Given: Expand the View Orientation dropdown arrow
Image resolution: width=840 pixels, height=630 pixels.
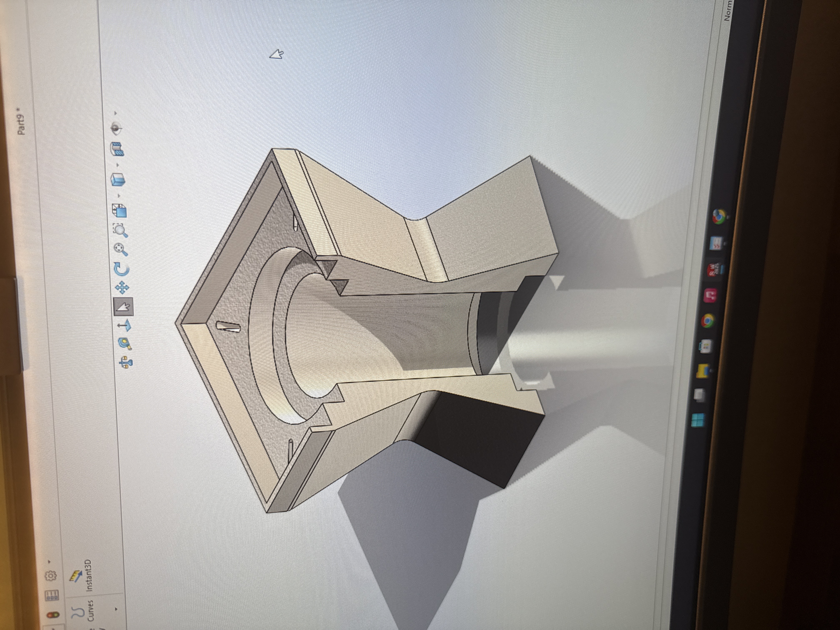Looking at the screenshot, I should coord(119,196).
